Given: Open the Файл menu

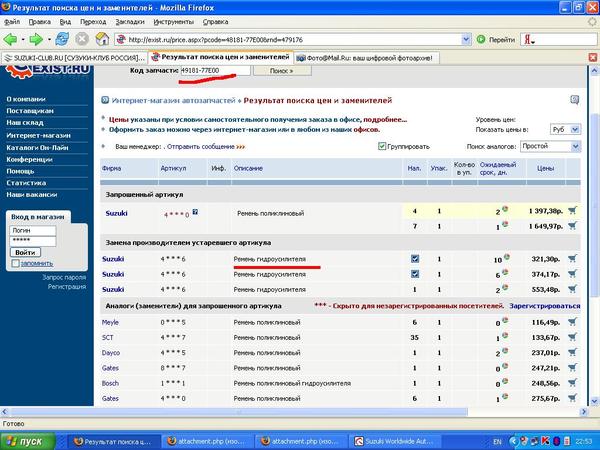Looking at the screenshot, I should point(12,22).
